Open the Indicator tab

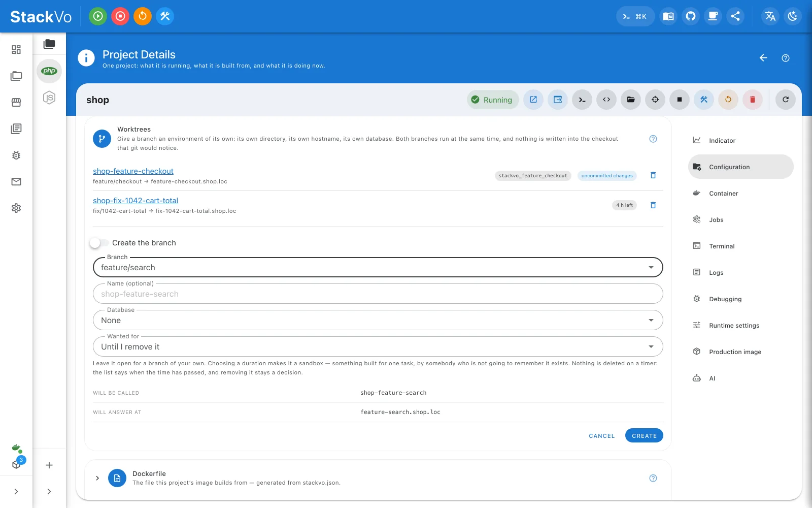pos(741,140)
